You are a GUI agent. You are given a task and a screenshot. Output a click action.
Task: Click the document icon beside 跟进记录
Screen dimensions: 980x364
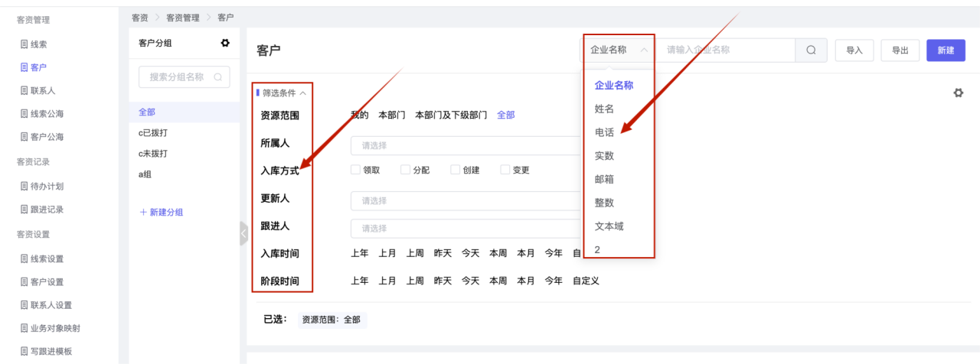pos(24,210)
